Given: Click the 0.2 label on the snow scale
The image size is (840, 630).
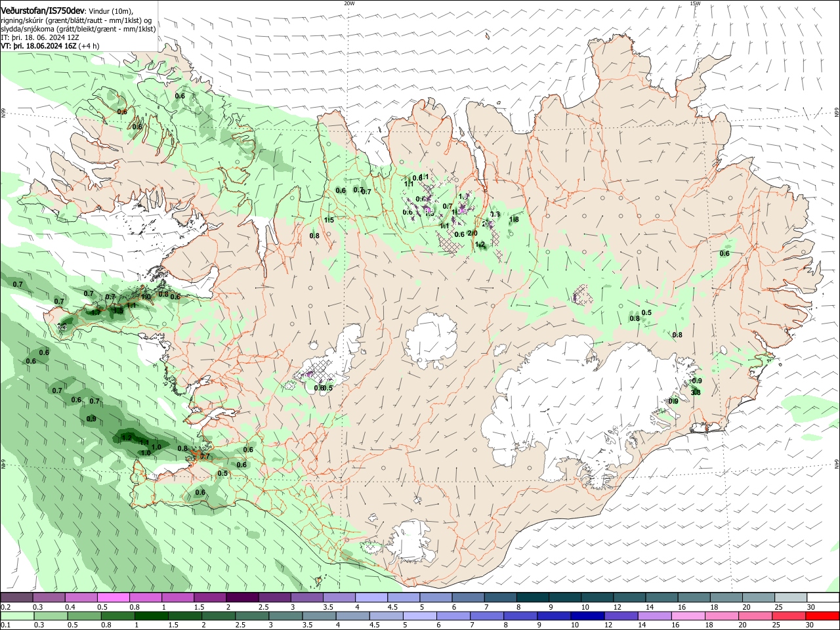Looking at the screenshot, I should pos(5,607).
